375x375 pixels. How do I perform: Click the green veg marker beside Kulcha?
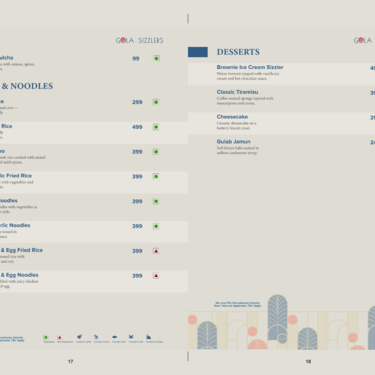point(156,58)
